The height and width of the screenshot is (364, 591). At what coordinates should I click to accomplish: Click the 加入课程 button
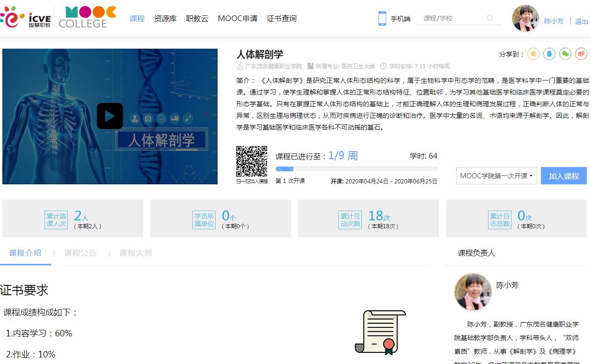563,176
